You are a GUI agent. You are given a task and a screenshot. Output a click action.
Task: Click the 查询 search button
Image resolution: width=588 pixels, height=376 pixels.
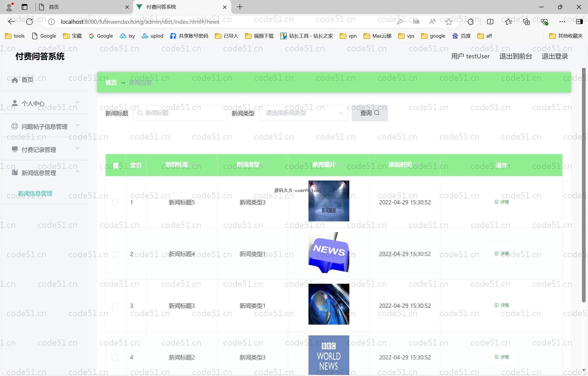click(370, 113)
